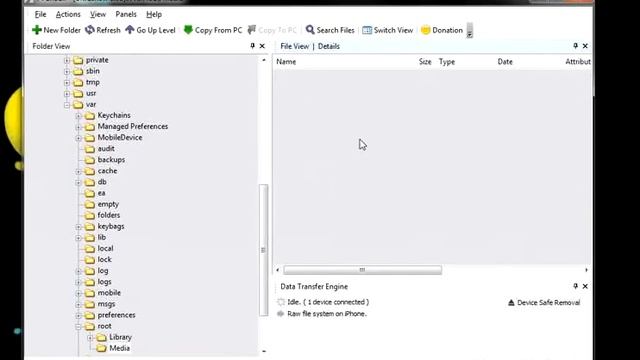Select the Managed Preferences folder

tap(133, 126)
